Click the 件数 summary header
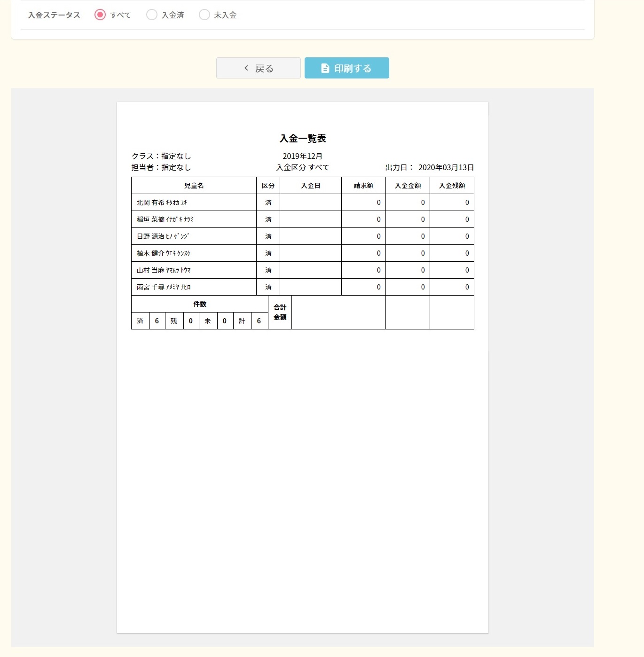The width and height of the screenshot is (644, 657). click(x=200, y=304)
